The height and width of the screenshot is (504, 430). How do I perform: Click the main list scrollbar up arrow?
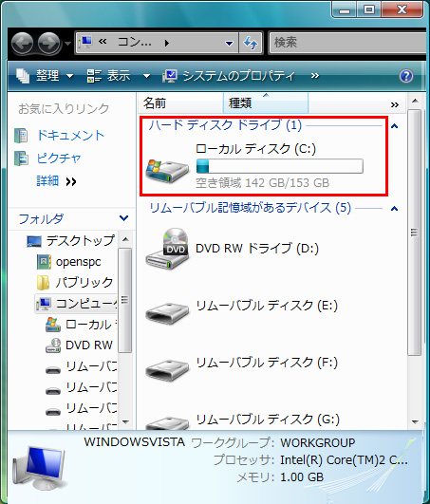pyautogui.click(x=415, y=101)
